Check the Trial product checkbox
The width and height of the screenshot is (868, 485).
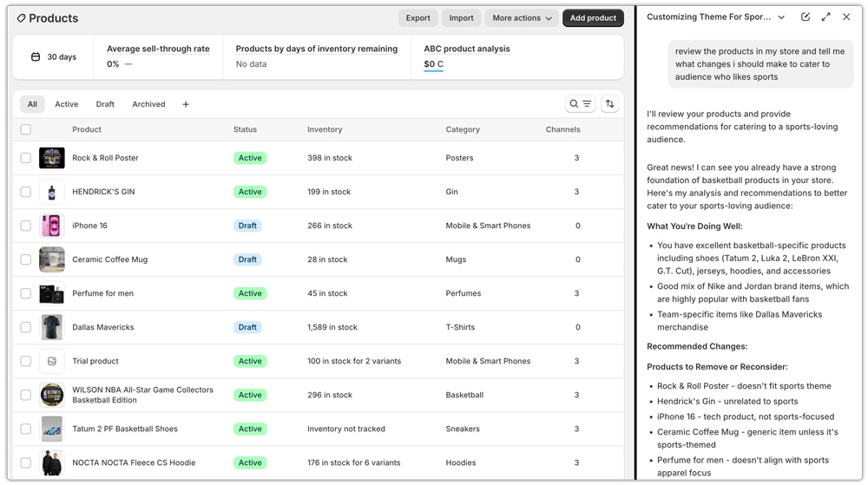(25, 361)
